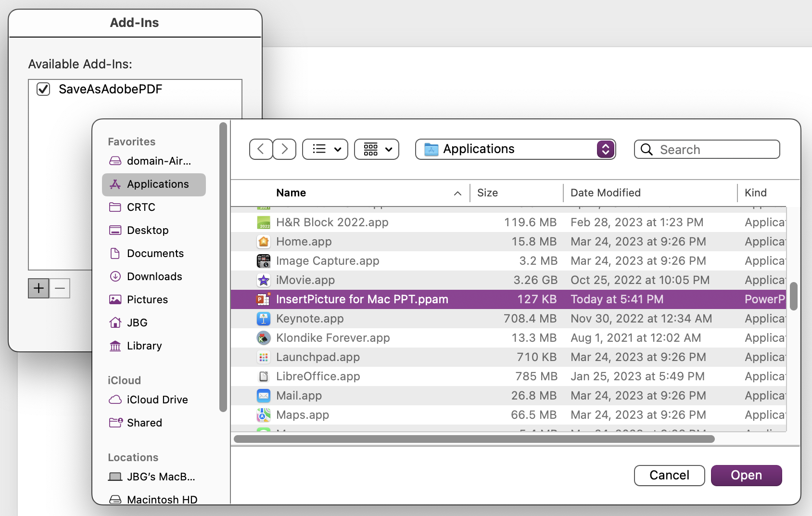Click the Locations section heading
The height and width of the screenshot is (516, 812).
133,457
